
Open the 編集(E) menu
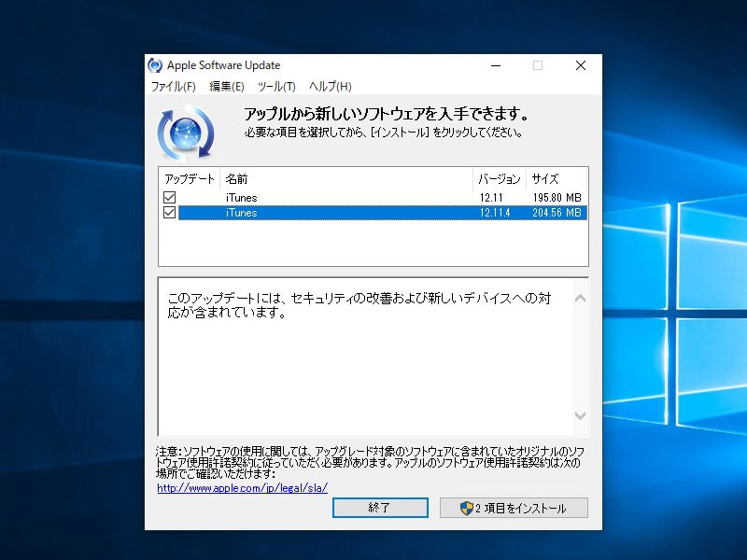225,86
